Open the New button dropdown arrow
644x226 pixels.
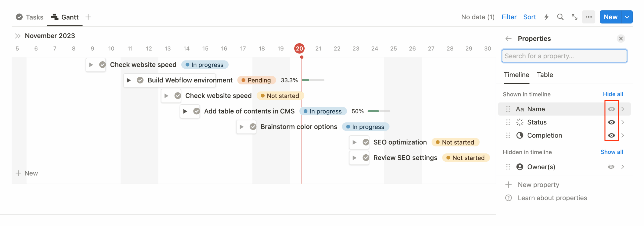(627, 17)
